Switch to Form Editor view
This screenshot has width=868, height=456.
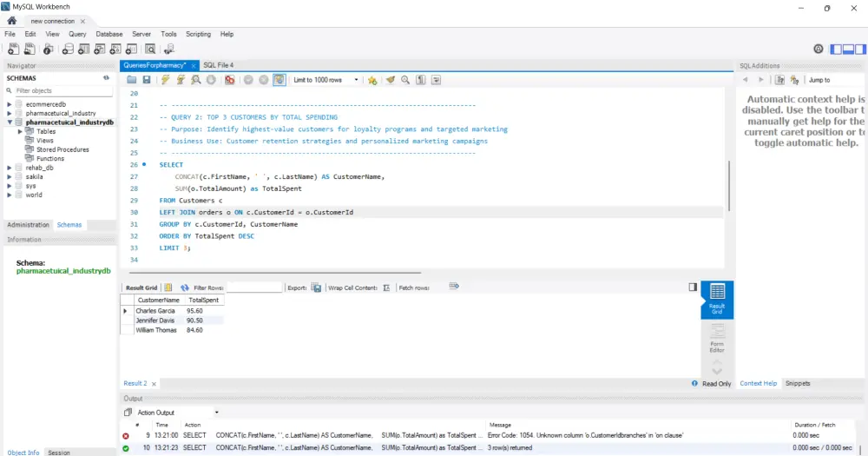pyautogui.click(x=717, y=339)
